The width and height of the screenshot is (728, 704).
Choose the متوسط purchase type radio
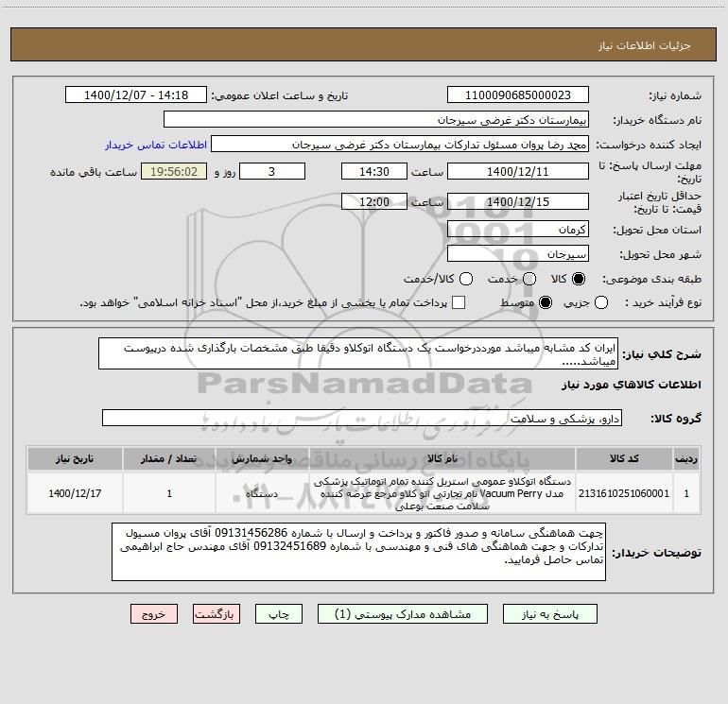(546, 302)
